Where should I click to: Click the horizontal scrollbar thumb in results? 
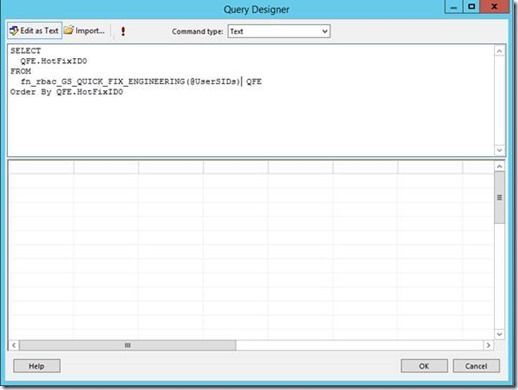(128, 345)
